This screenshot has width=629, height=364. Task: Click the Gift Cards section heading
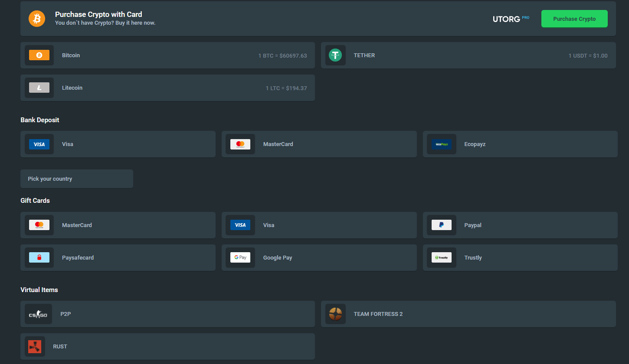pos(35,200)
